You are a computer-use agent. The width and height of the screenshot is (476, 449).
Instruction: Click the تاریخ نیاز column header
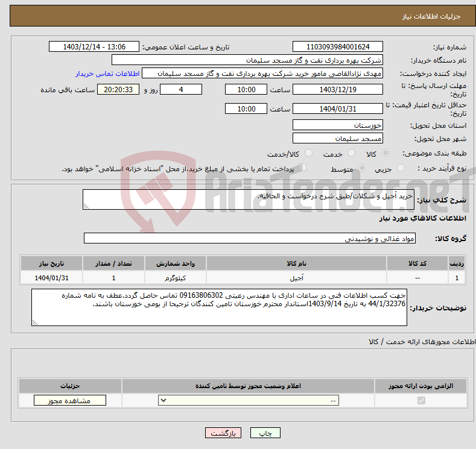(51, 263)
